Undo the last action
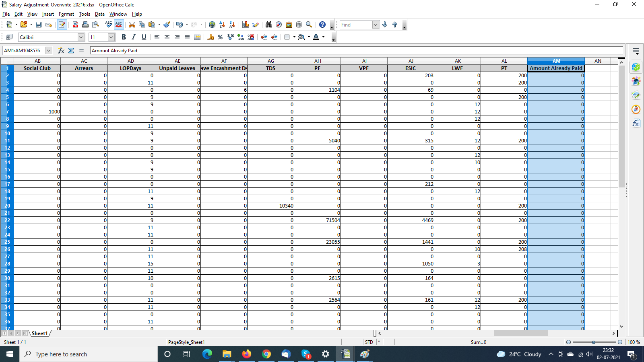The height and width of the screenshot is (362, 644). [x=179, y=25]
